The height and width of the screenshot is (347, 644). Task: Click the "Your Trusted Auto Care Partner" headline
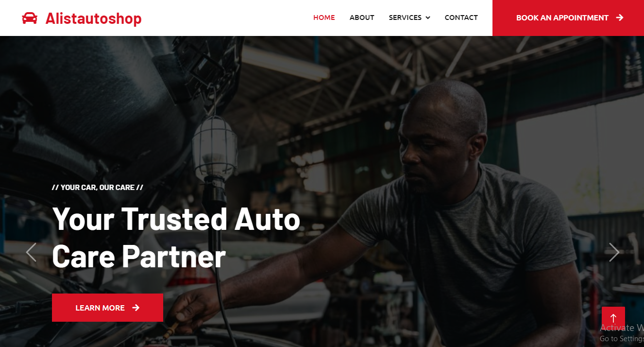pyautogui.click(x=176, y=237)
